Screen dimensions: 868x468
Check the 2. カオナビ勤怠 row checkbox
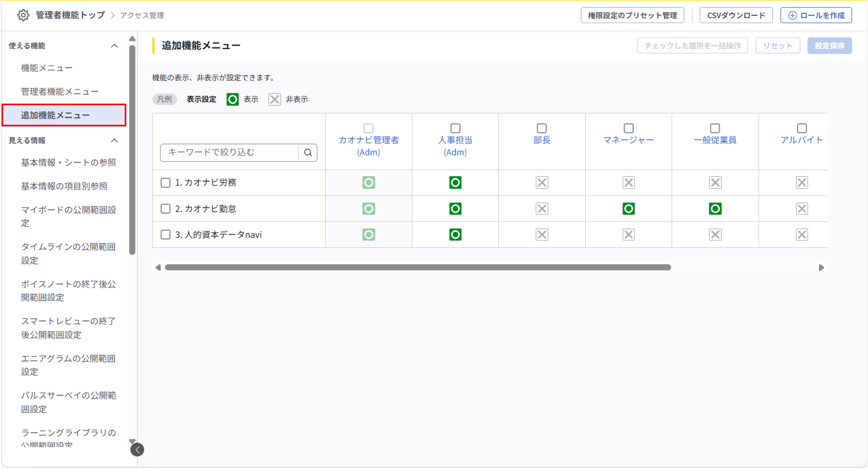(166, 209)
